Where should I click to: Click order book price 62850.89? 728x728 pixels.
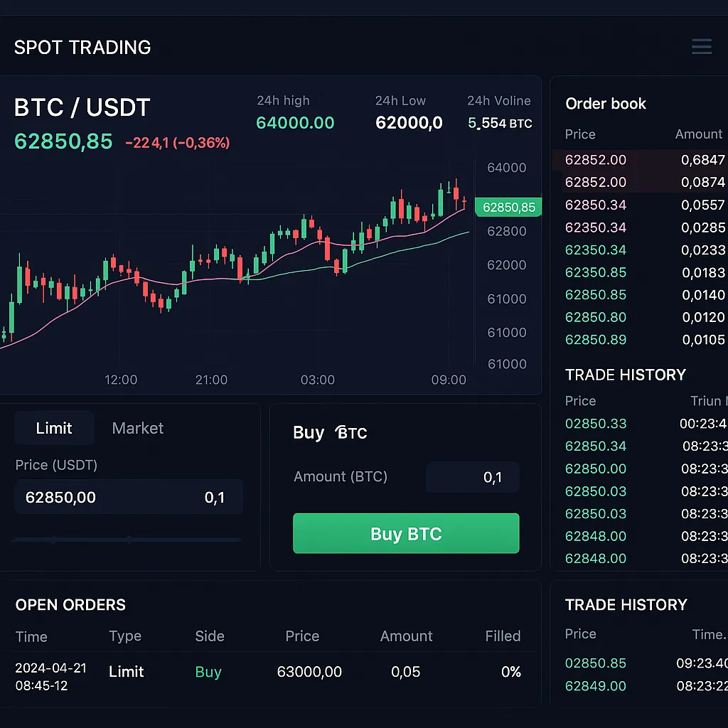coord(596,339)
